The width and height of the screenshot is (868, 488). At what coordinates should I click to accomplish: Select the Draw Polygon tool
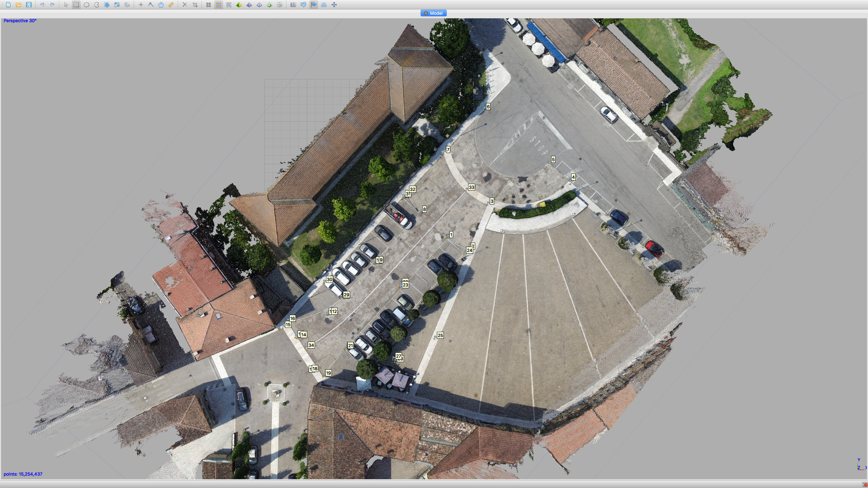coord(161,5)
